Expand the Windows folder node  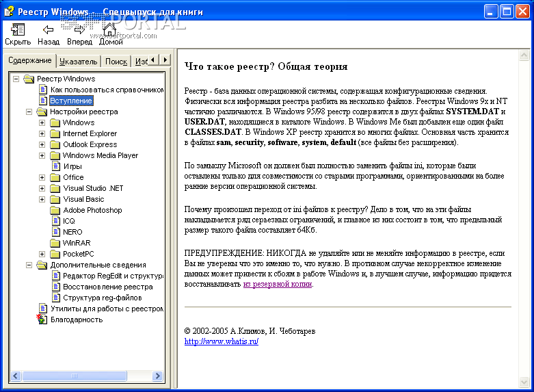[x=42, y=122]
